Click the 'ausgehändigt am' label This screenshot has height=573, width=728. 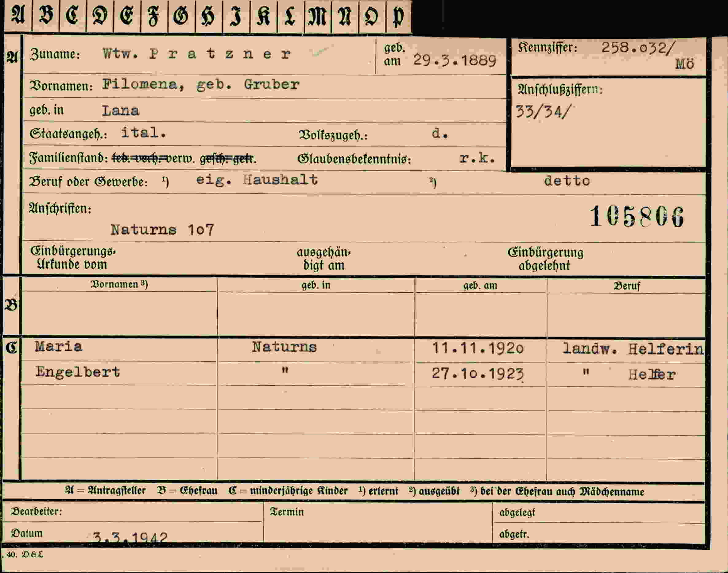[323, 259]
